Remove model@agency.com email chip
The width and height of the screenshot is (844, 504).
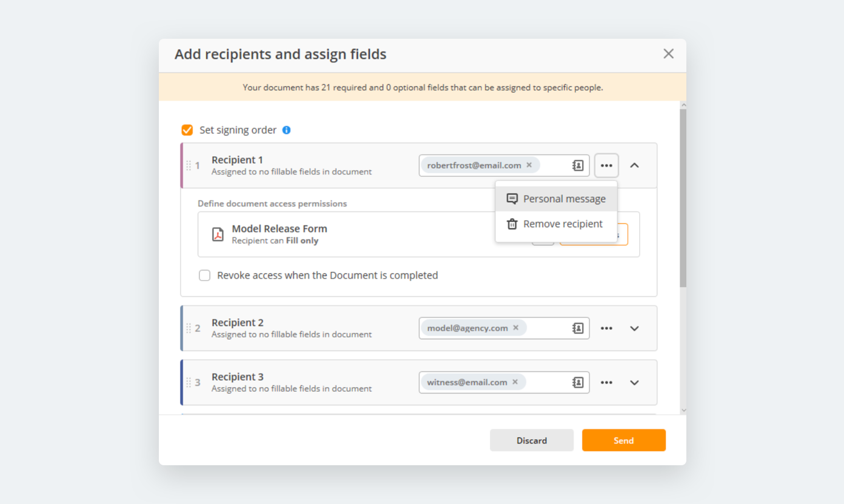(516, 328)
